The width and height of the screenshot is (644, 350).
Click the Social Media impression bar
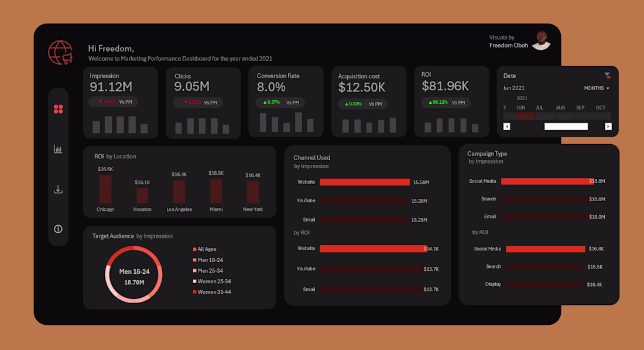[547, 181]
